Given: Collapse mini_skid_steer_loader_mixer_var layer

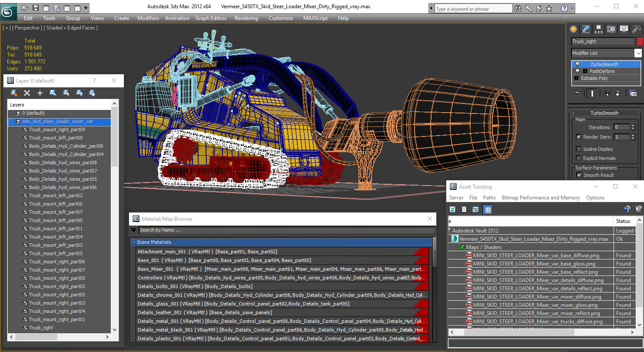Looking at the screenshot, I should click(x=11, y=122).
